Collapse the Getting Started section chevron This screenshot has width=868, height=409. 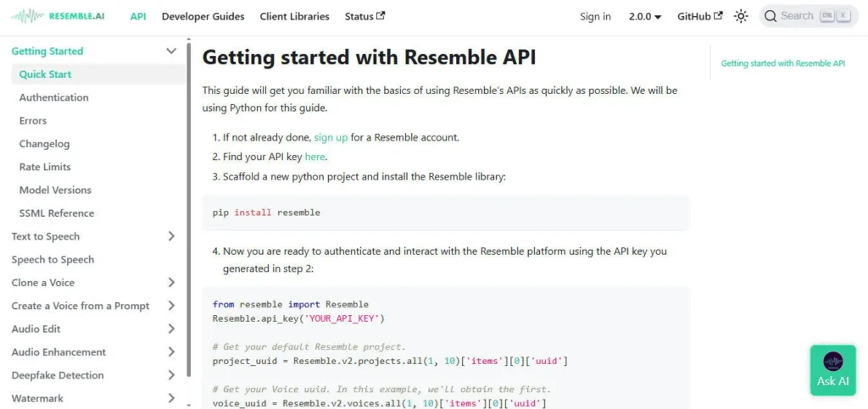[171, 52]
